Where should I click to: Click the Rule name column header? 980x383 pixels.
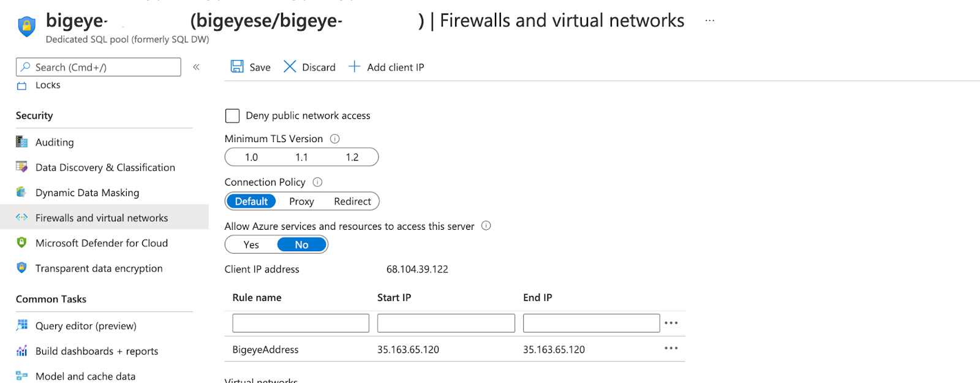coord(257,297)
